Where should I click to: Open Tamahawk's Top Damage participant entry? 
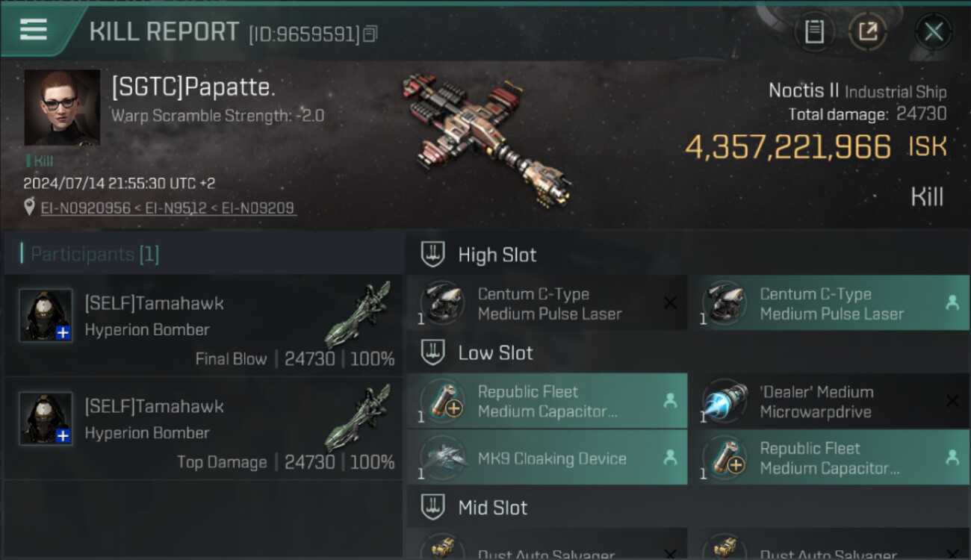point(203,429)
